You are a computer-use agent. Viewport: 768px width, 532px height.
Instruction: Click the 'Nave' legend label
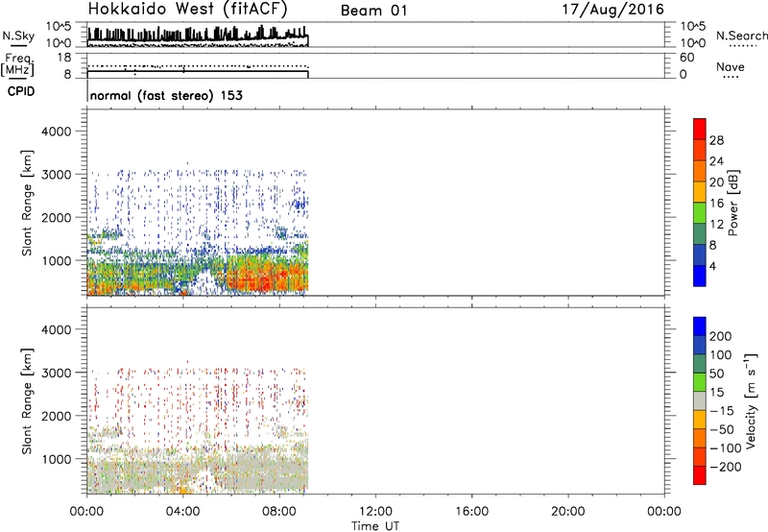pos(731,66)
